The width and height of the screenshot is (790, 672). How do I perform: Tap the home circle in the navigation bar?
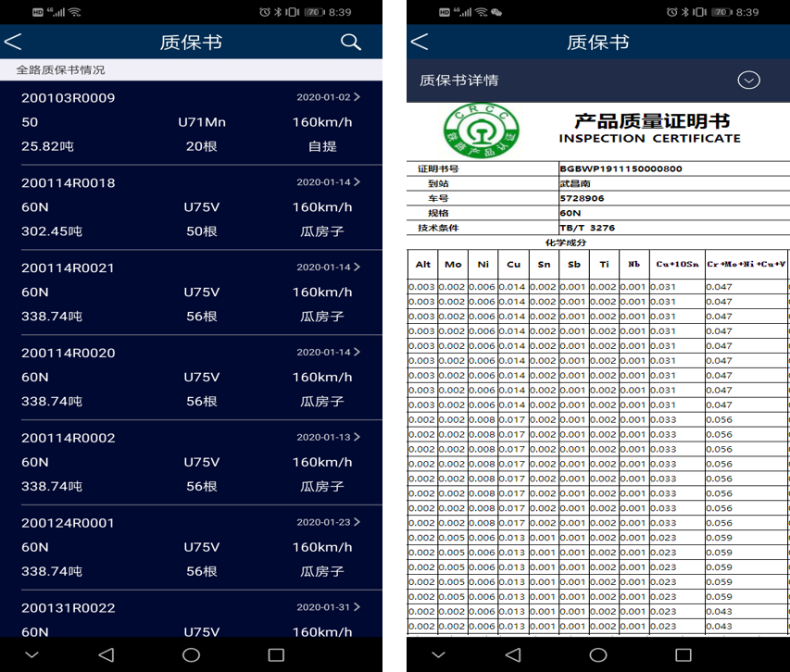click(190, 654)
